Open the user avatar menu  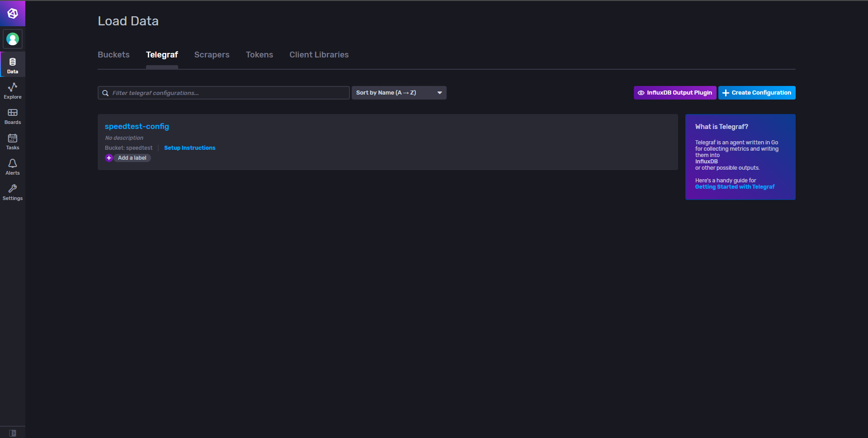[13, 39]
